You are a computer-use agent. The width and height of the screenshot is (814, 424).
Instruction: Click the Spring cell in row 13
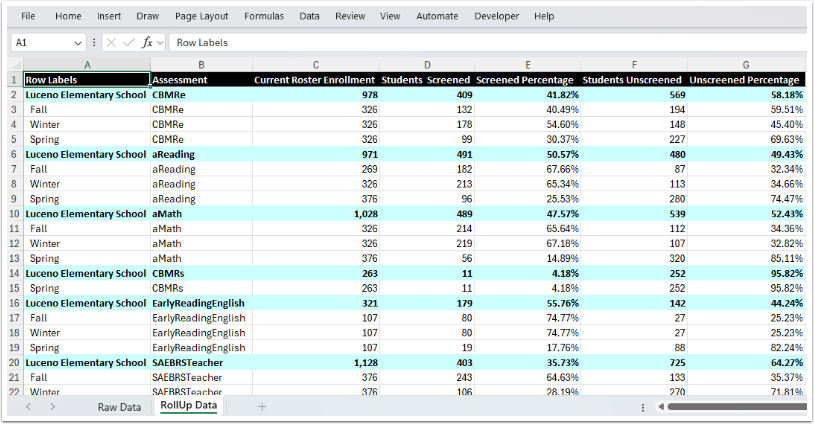tap(87, 258)
